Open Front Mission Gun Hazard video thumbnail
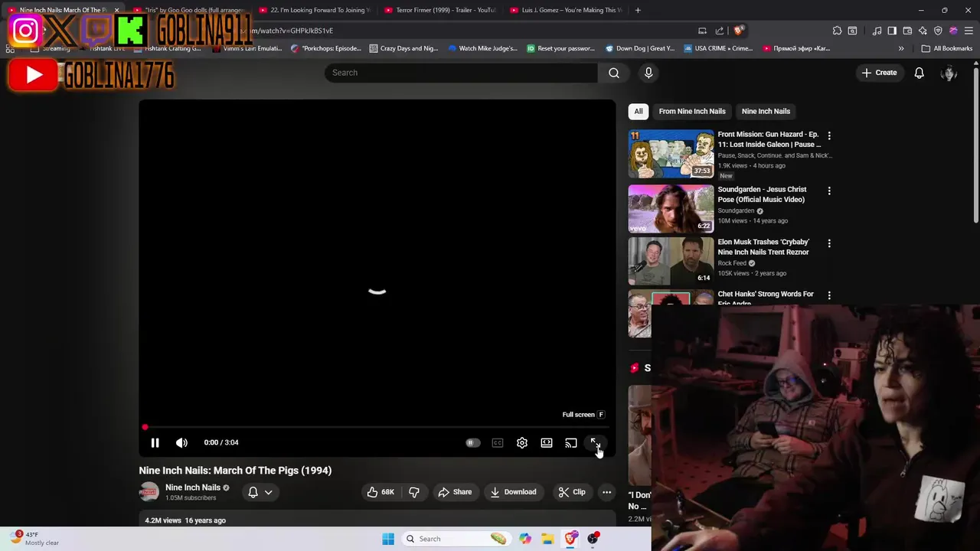This screenshot has height=551, width=980. pos(671,154)
